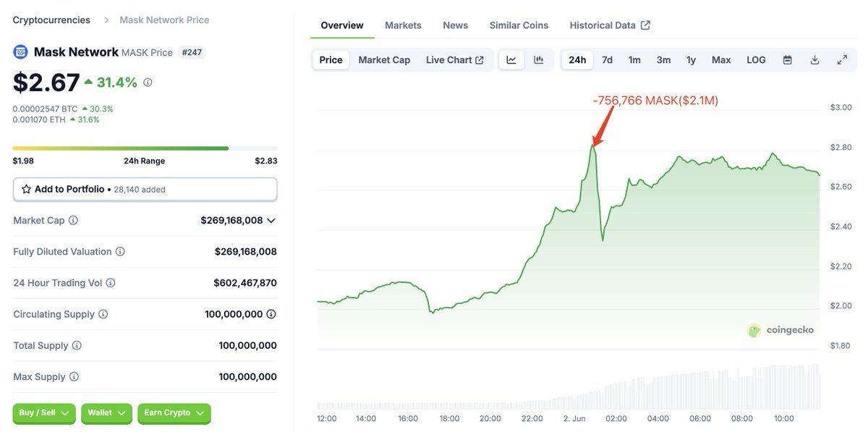This screenshot has width=868, height=432.
Task: Switch to the Markets tab
Action: 403,25
